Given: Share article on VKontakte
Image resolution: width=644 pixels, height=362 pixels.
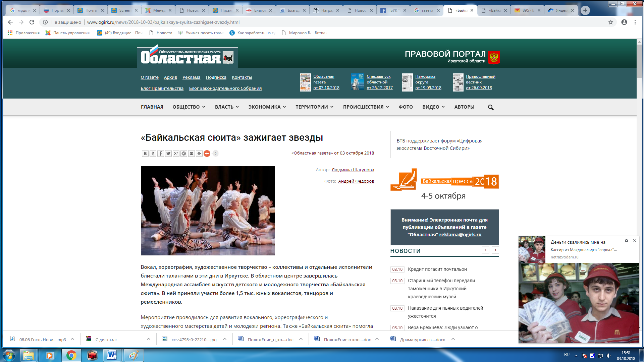Looking at the screenshot, I should click(x=145, y=154).
